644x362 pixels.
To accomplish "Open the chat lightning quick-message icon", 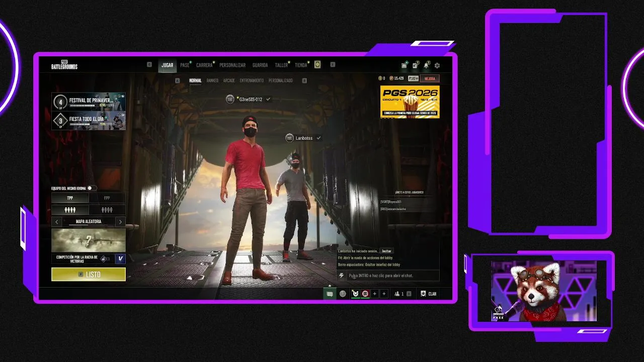I will tap(342, 276).
